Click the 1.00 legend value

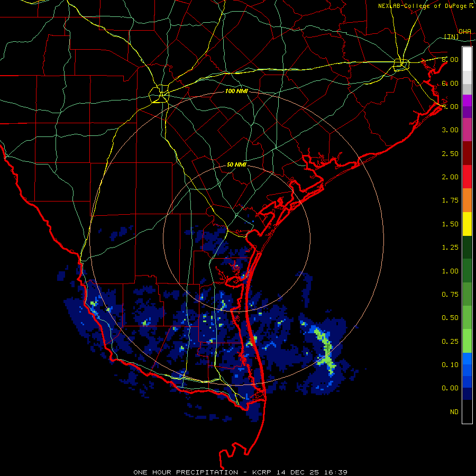450,271
